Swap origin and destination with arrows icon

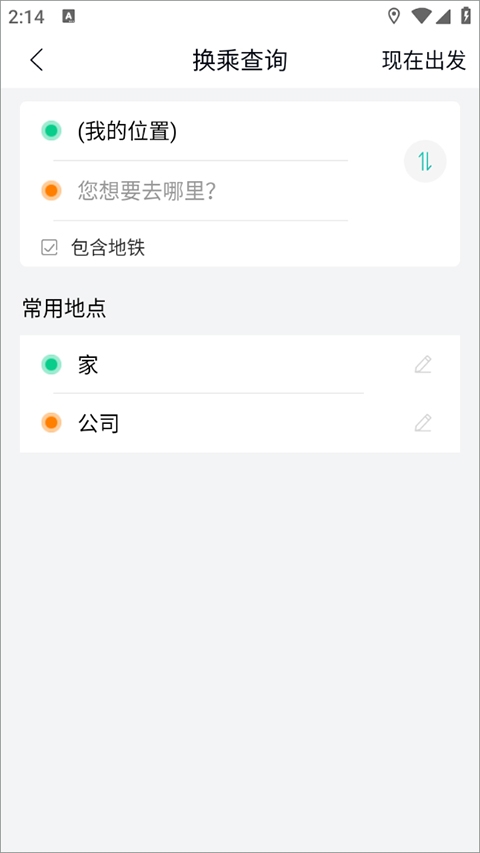[425, 161]
